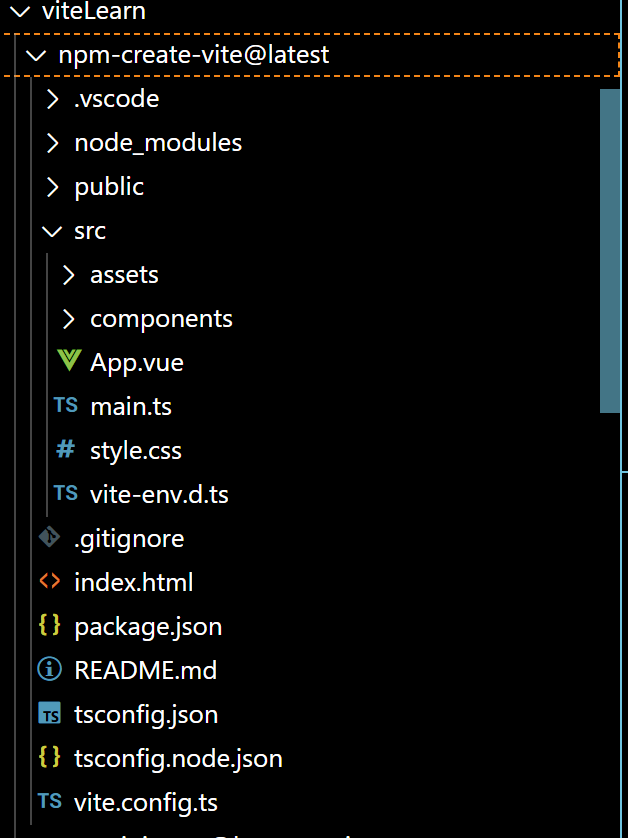Click the TS icon beside vite.config.ts
Viewport: 628px width, 838px height.
click(x=50, y=801)
